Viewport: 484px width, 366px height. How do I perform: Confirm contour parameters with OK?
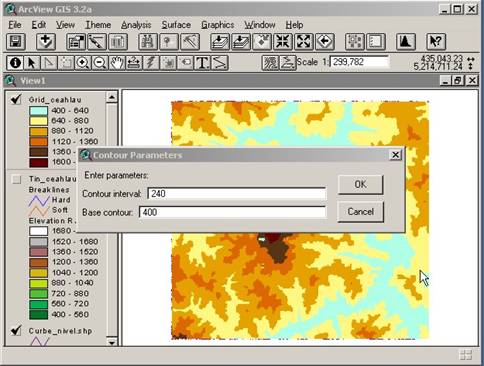pos(360,185)
